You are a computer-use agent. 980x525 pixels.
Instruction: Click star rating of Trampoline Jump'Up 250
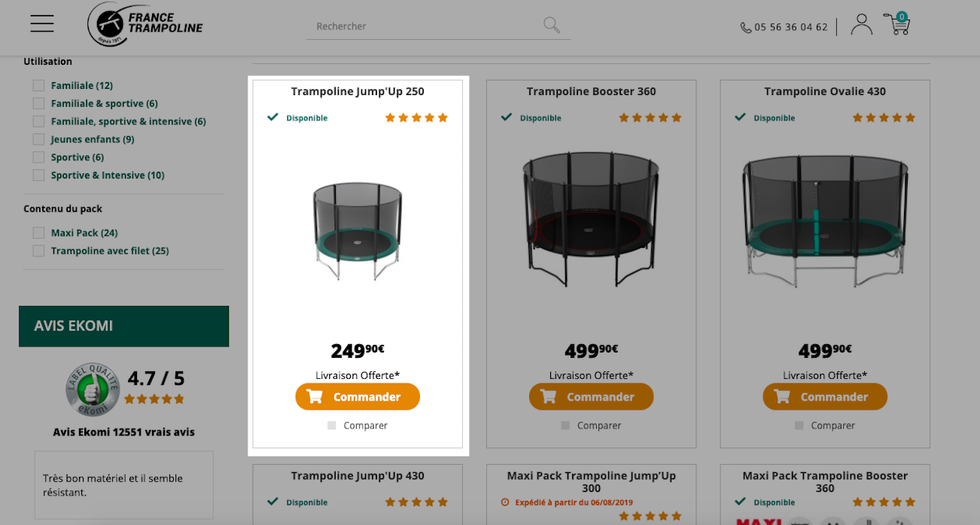[416, 118]
